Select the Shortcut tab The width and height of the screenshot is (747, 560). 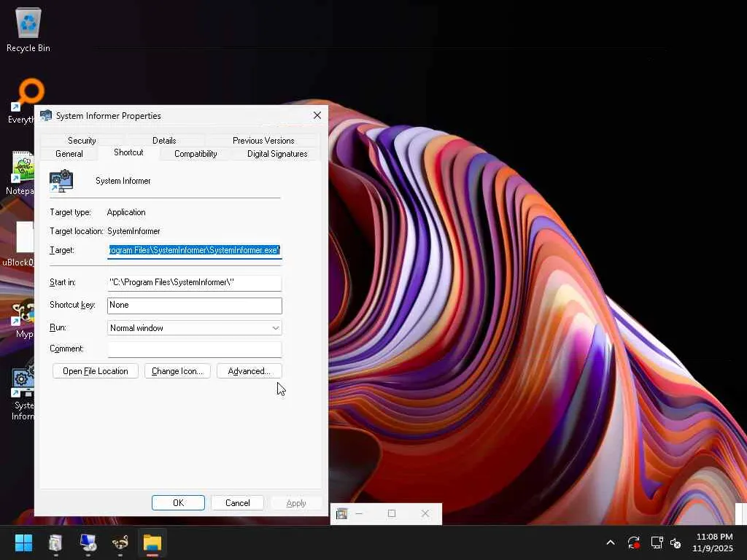pos(128,152)
